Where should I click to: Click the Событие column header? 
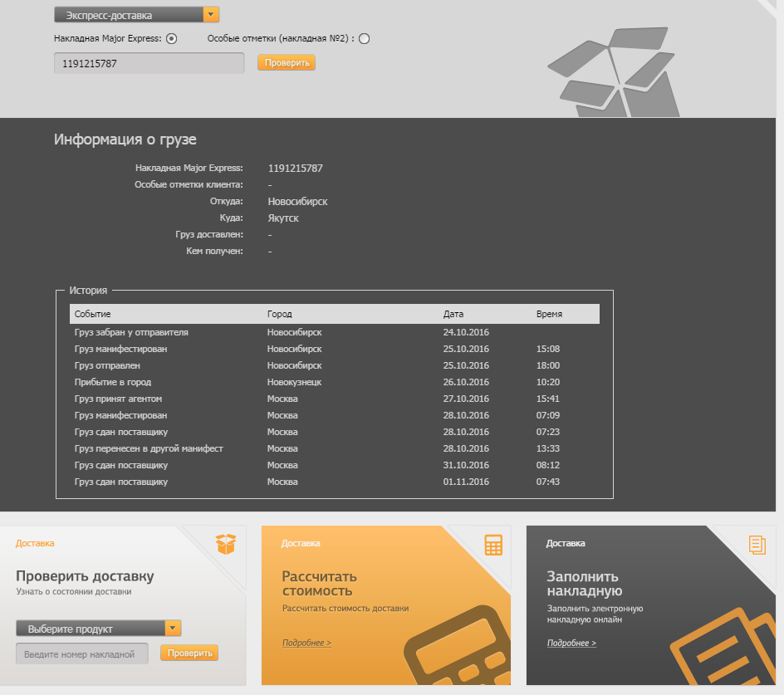92,314
